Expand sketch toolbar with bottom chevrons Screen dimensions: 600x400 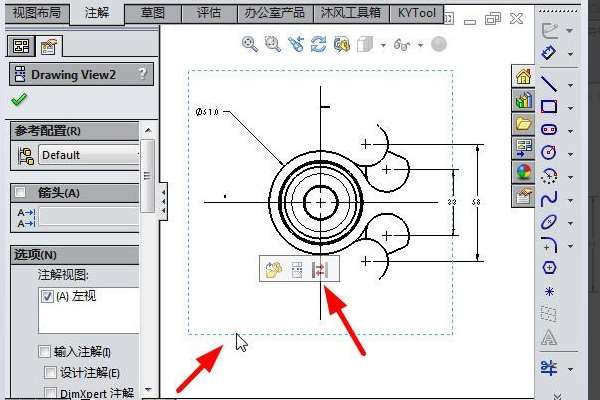coord(558,396)
